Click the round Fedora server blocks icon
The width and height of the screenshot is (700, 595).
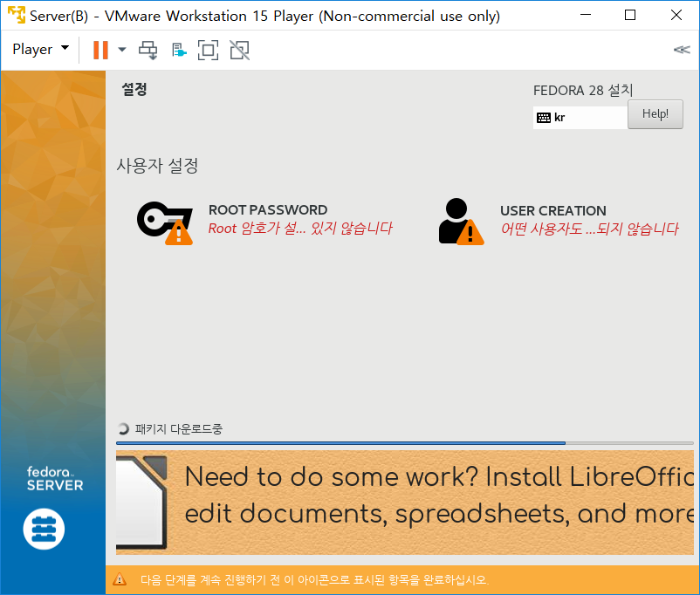click(x=44, y=529)
